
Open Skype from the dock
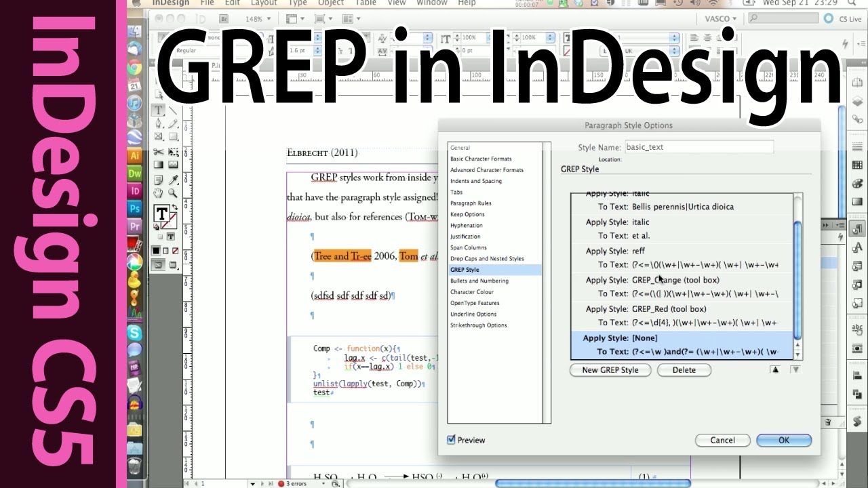coord(135,332)
